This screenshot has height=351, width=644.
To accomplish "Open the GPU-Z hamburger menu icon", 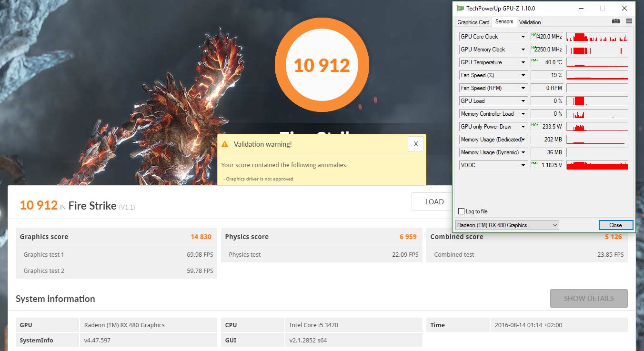I will click(629, 21).
